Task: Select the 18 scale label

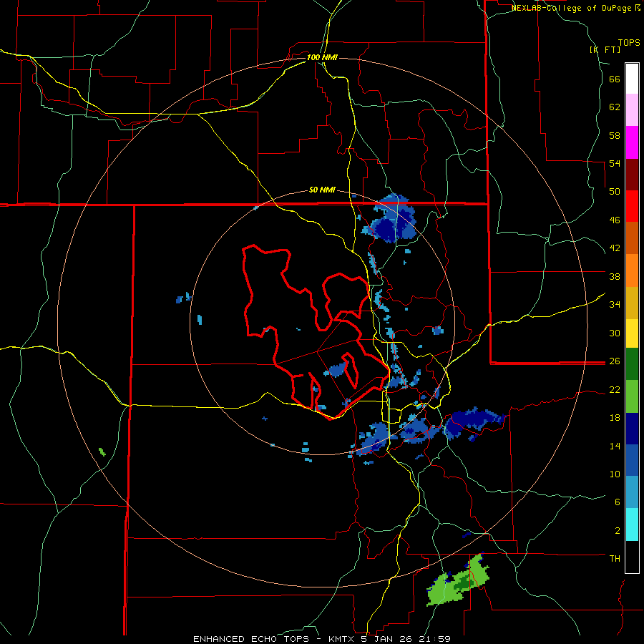Action: (615, 418)
